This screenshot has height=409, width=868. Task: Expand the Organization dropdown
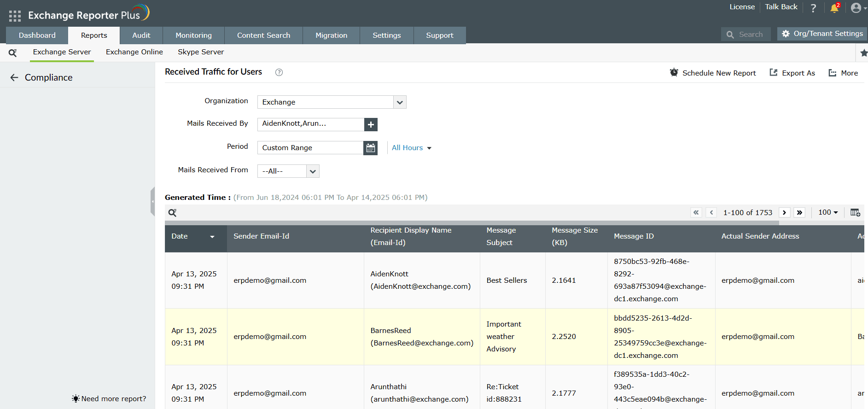[400, 102]
